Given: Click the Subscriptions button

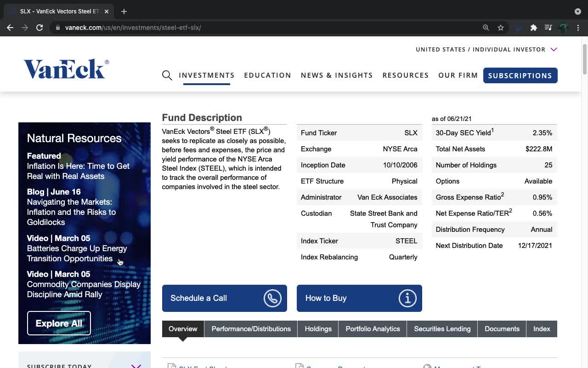Looking at the screenshot, I should point(520,75).
